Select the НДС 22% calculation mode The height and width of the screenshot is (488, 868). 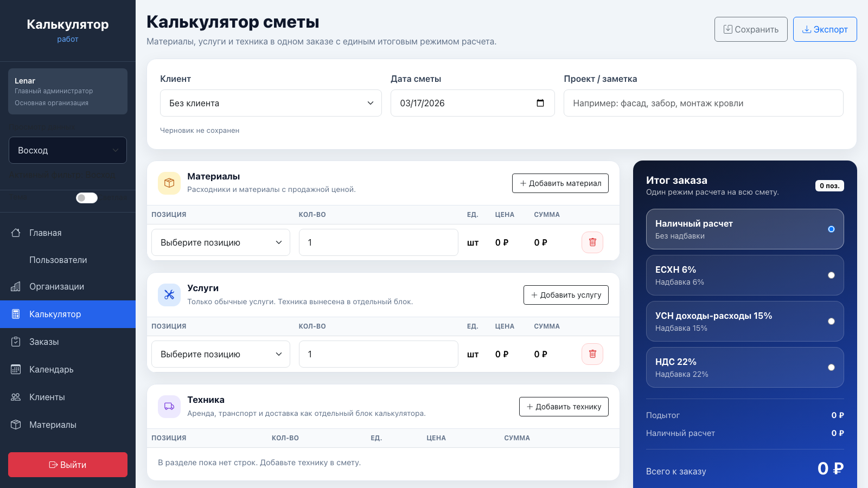[x=745, y=367]
